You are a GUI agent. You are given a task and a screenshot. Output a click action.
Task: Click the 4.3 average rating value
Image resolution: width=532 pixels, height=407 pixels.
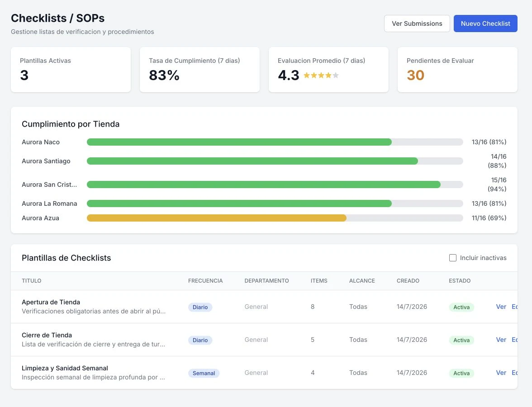click(x=289, y=75)
